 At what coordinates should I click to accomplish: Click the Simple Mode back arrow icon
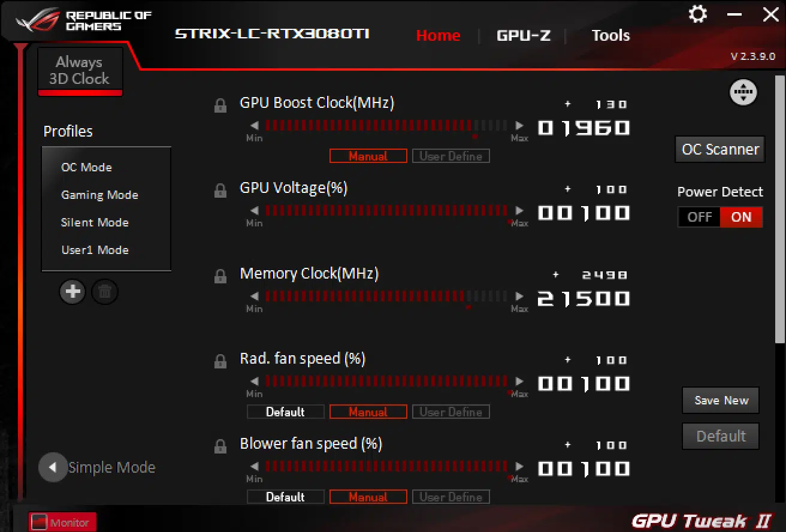(53, 467)
